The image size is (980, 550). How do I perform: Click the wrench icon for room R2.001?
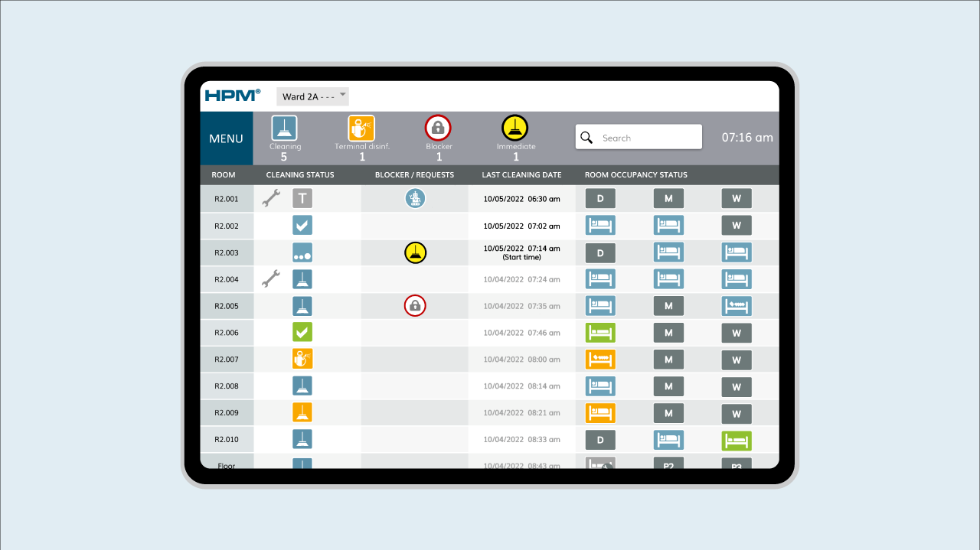tap(270, 199)
